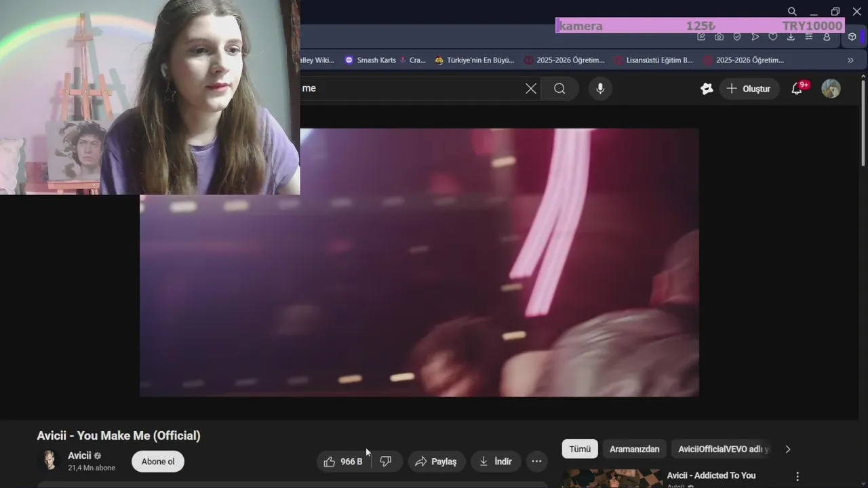This screenshot has width=868, height=488.
Task: Open the Cra... bookmark
Action: [x=412, y=60]
